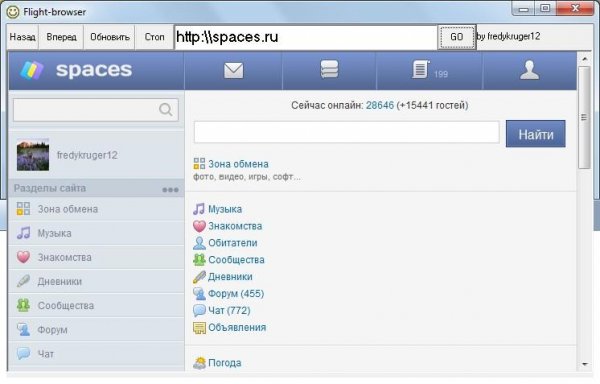Click the spaces colorful logo icon

point(32,70)
